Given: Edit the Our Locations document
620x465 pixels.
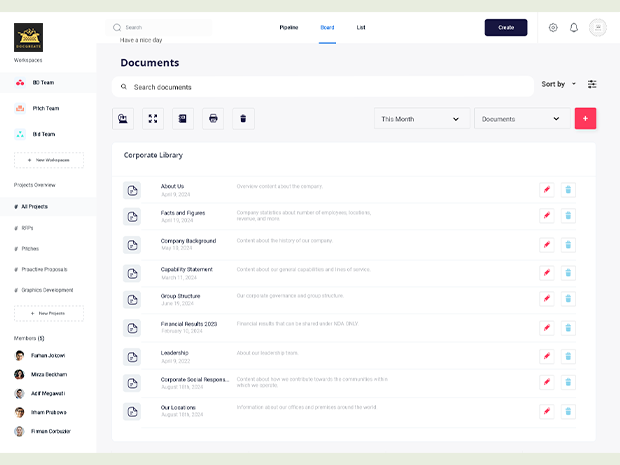Looking at the screenshot, I should coord(547,412).
